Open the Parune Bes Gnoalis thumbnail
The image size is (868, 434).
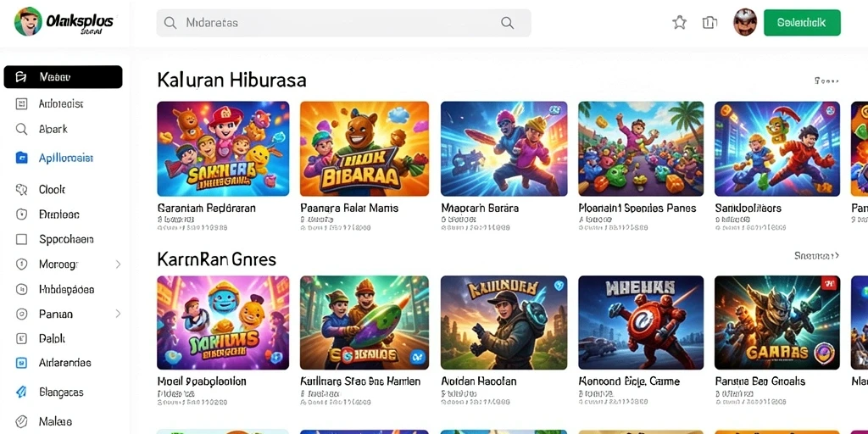777,323
